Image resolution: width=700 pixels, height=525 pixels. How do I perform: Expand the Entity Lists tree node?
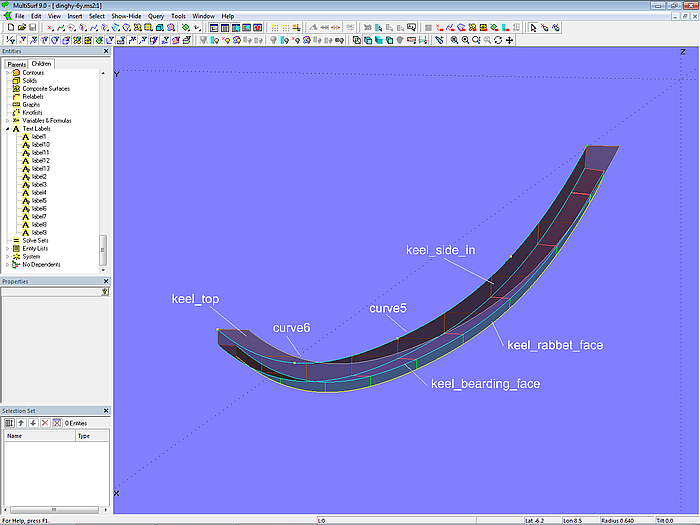click(x=7, y=249)
